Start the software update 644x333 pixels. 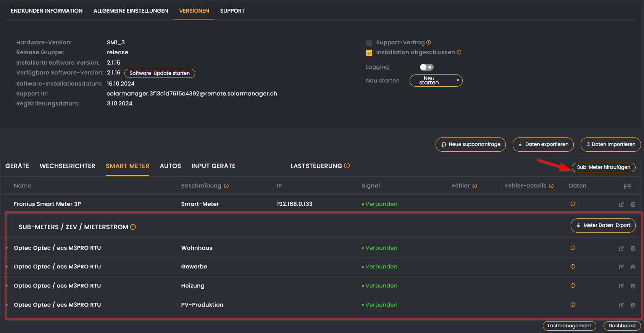tap(160, 73)
